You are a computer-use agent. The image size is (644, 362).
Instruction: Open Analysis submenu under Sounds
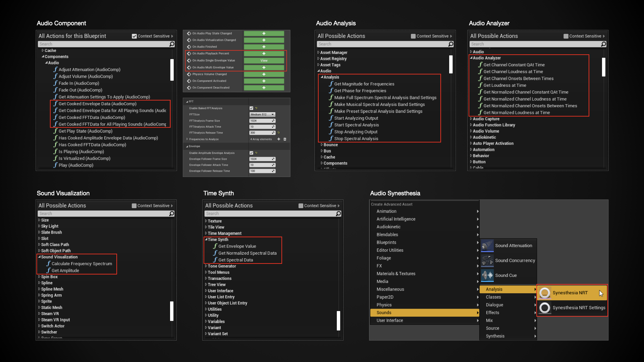click(508, 289)
